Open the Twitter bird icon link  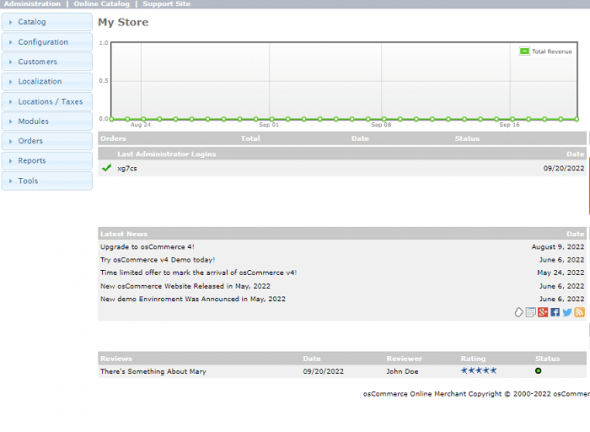click(567, 312)
